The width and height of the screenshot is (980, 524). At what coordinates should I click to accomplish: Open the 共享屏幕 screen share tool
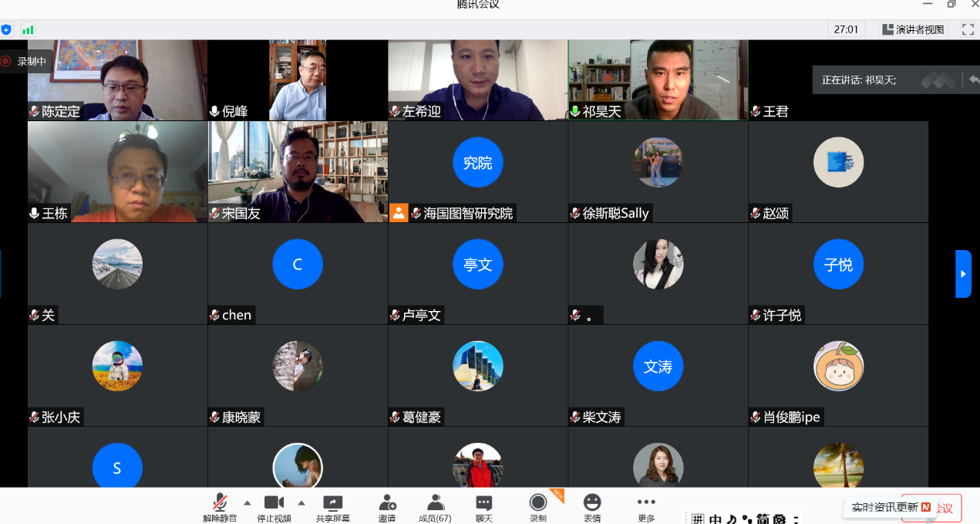(x=332, y=506)
